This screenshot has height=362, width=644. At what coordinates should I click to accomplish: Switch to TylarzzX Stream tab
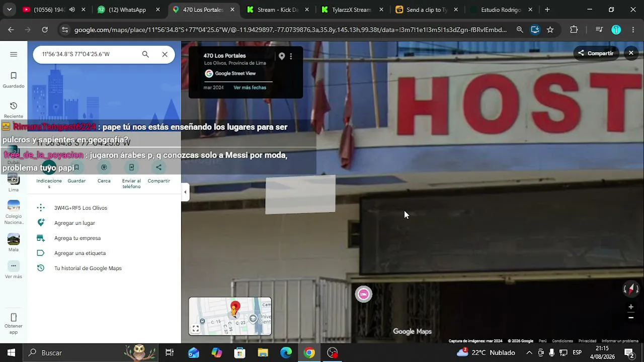click(352, 10)
